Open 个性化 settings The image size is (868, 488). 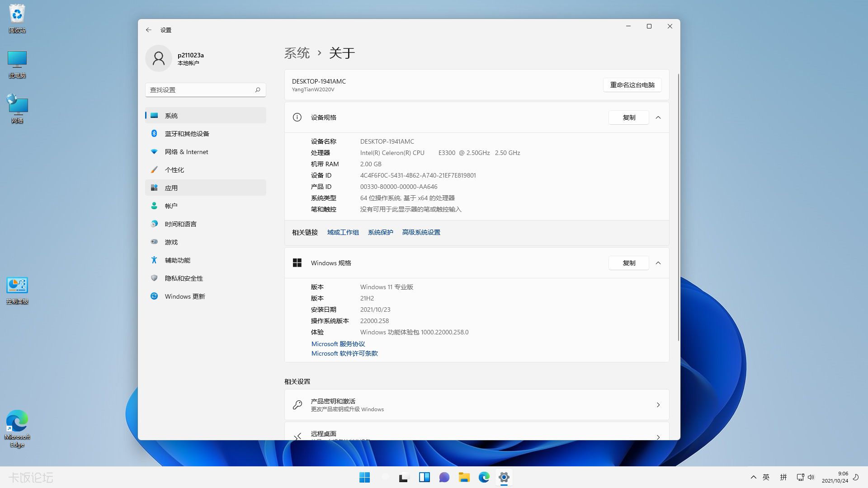(x=206, y=170)
